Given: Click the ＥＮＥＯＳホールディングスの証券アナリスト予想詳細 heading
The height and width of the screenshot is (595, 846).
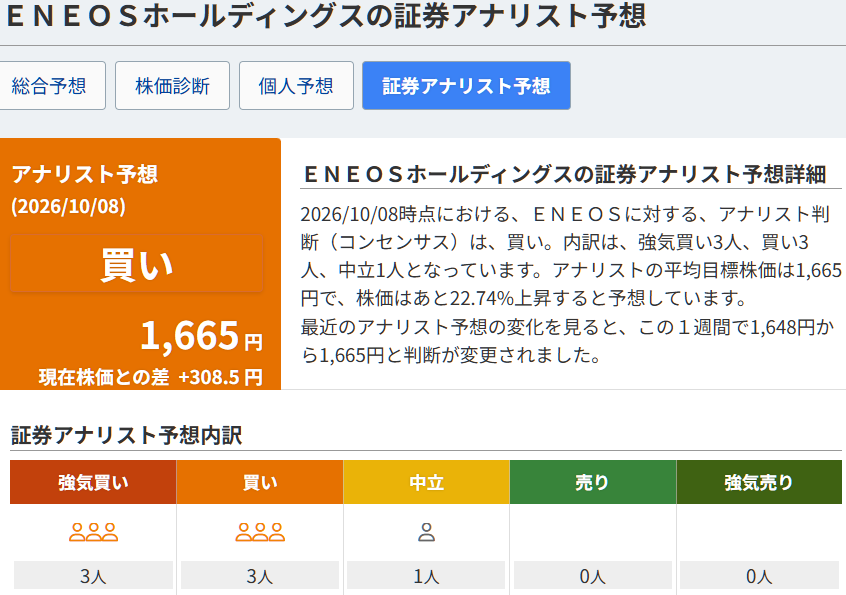Looking at the screenshot, I should tap(563, 174).
